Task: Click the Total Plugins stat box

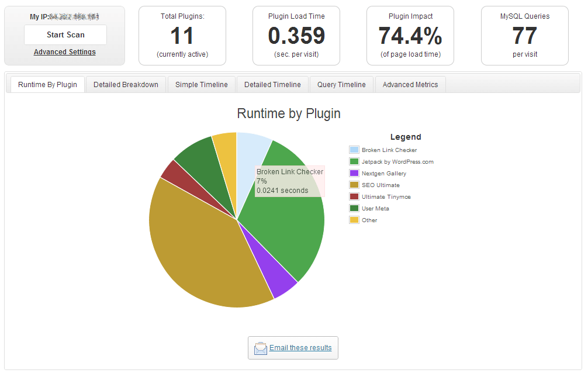Action: [182, 35]
